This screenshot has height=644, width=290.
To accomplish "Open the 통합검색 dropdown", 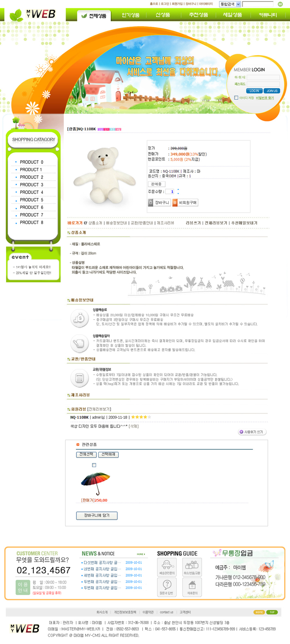I will (x=230, y=4).
